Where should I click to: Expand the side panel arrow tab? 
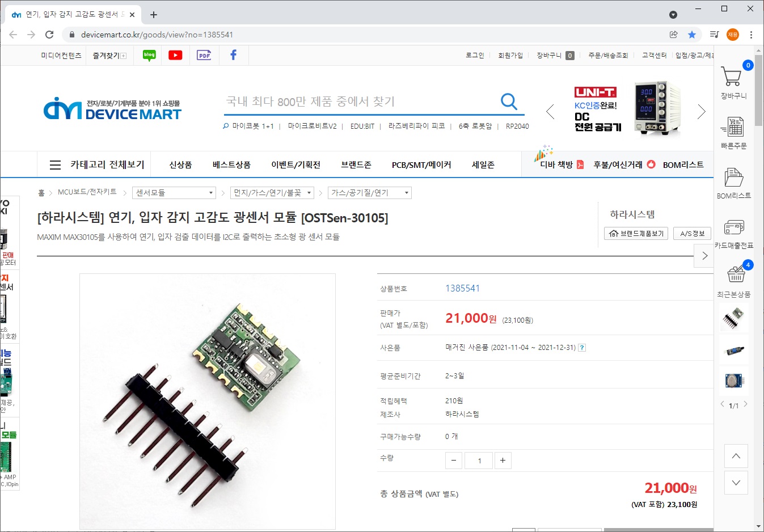click(704, 256)
